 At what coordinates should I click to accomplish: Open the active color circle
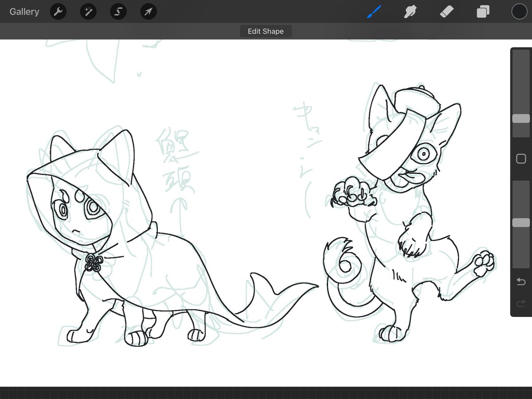[x=519, y=12]
